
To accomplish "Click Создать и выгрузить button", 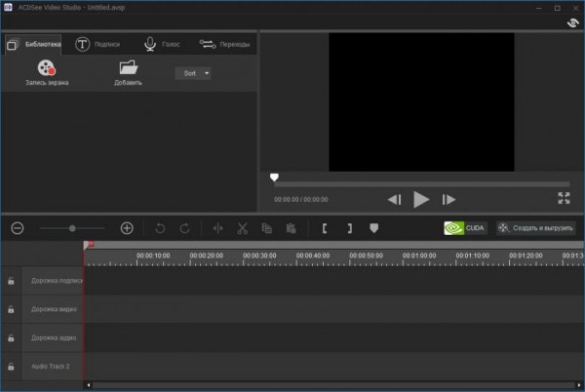I will point(535,228).
